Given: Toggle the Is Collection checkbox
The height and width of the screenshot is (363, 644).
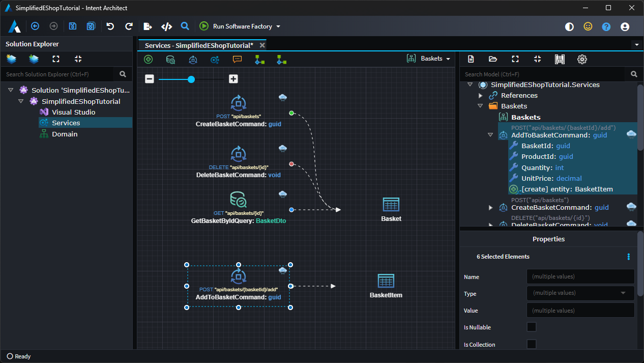Looking at the screenshot, I should [x=532, y=344].
